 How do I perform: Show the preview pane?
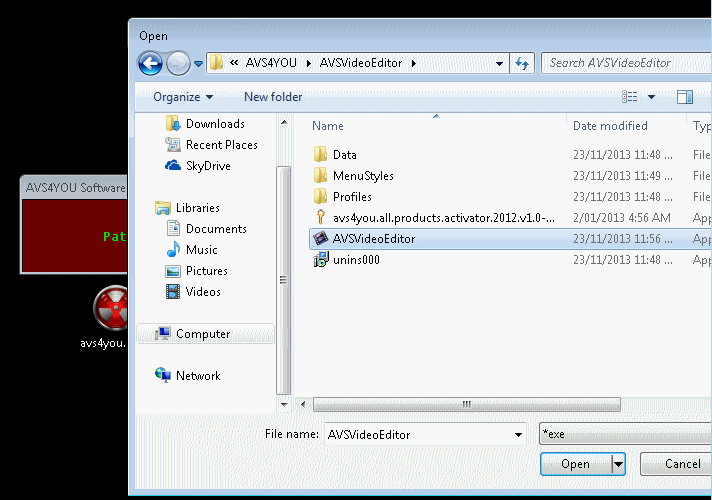tap(685, 96)
